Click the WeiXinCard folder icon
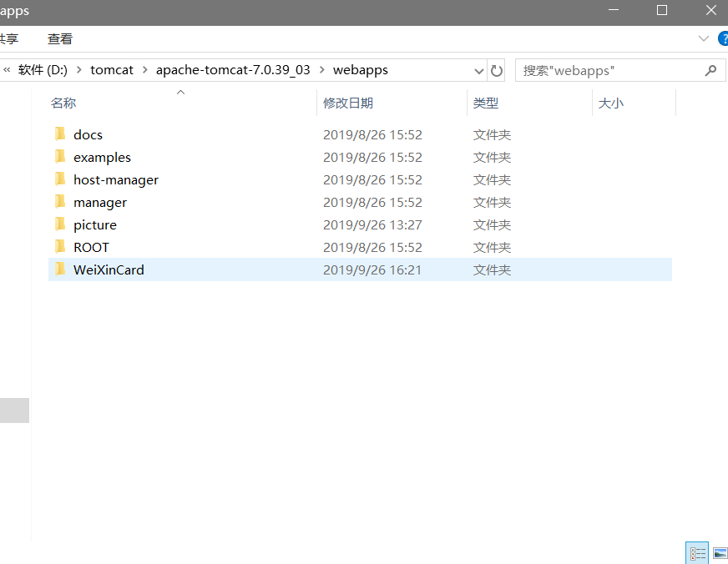Image resolution: width=728 pixels, height=564 pixels. pos(60,269)
